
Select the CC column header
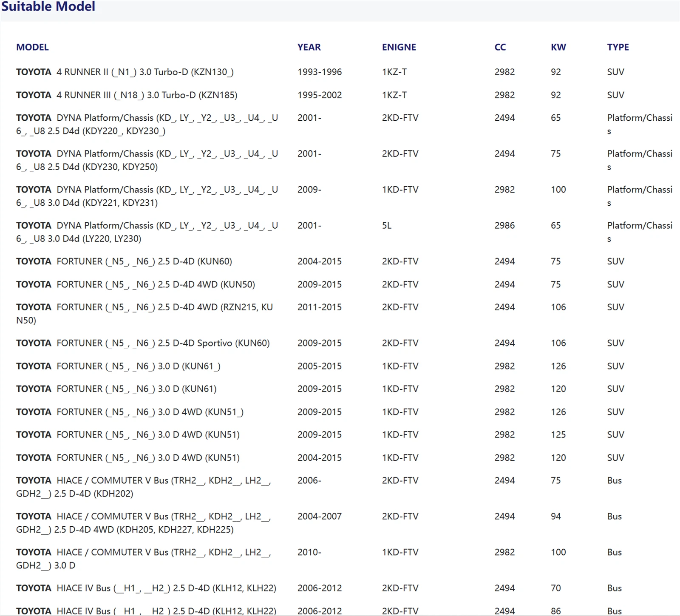click(500, 47)
